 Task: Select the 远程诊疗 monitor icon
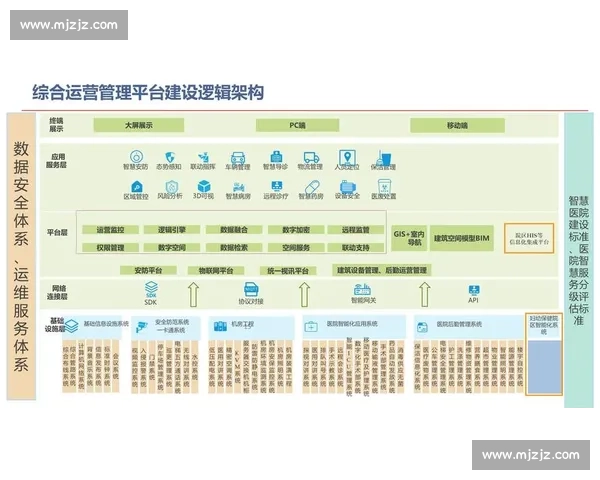[x=276, y=186]
